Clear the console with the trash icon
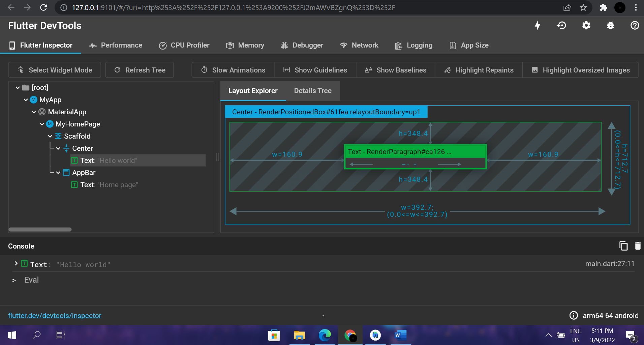The width and height of the screenshot is (644, 345). click(x=638, y=246)
